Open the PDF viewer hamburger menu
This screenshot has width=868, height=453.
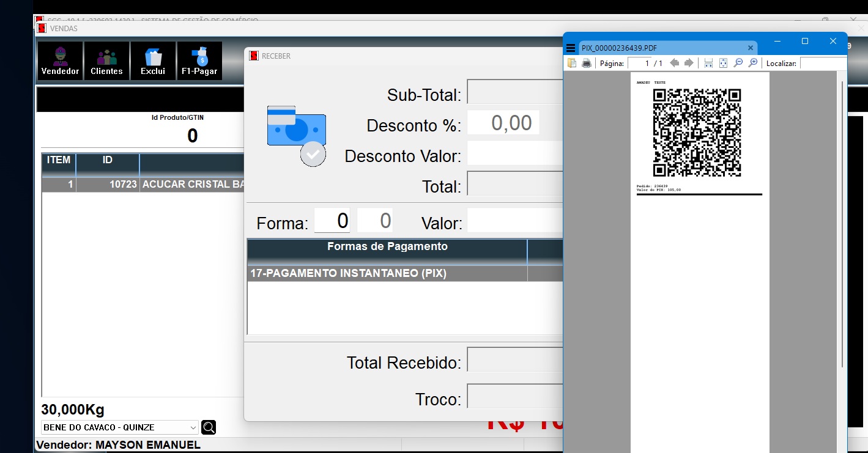tap(571, 48)
